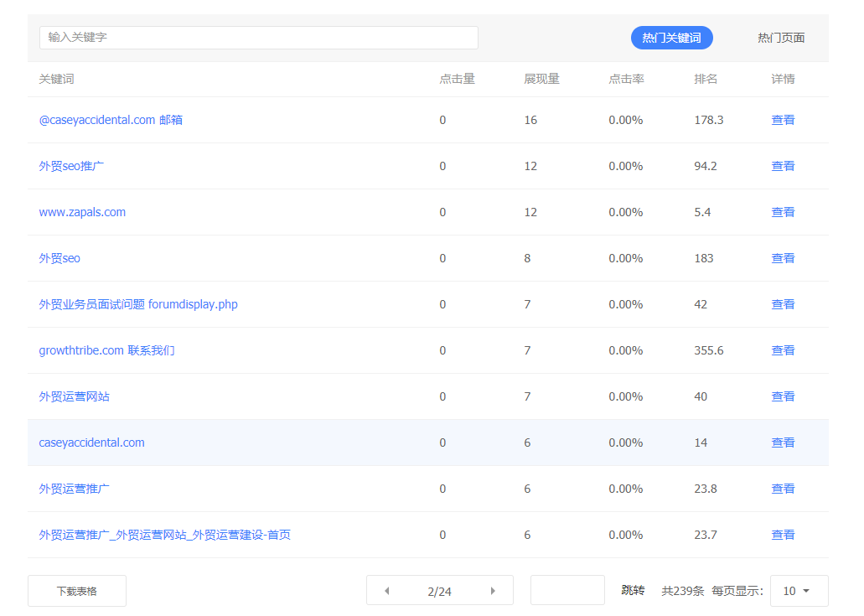This screenshot has height=616, width=864.
Task: Click 查看 for @caseyaccidental.com 邮箱 row
Action: click(783, 120)
